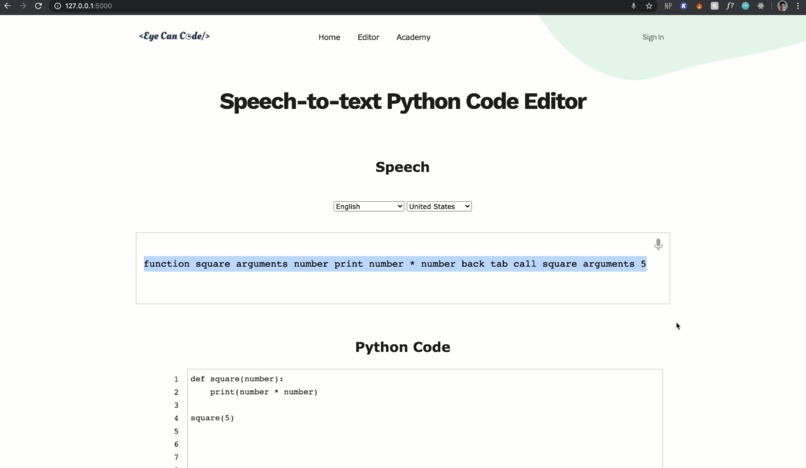Open the Editor nav link
This screenshot has width=806, height=468.
point(368,37)
